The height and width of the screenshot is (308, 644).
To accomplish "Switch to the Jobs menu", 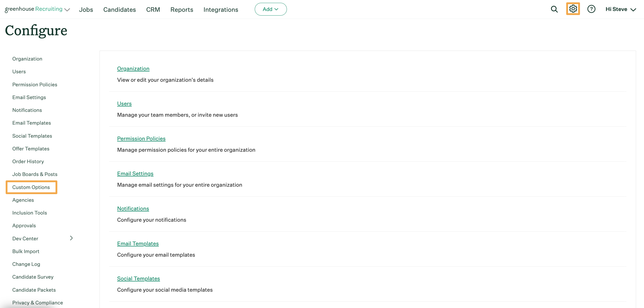I will (x=86, y=9).
